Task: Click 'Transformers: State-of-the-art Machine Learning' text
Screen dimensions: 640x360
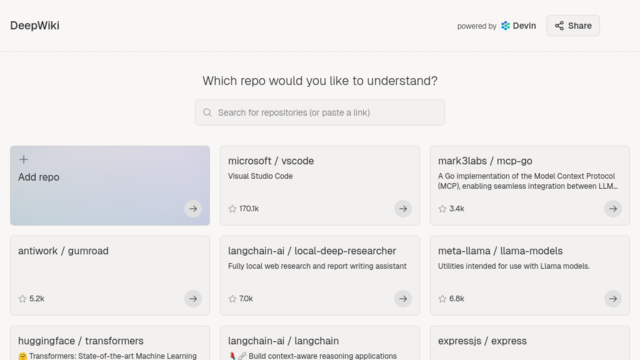Action: point(113,356)
